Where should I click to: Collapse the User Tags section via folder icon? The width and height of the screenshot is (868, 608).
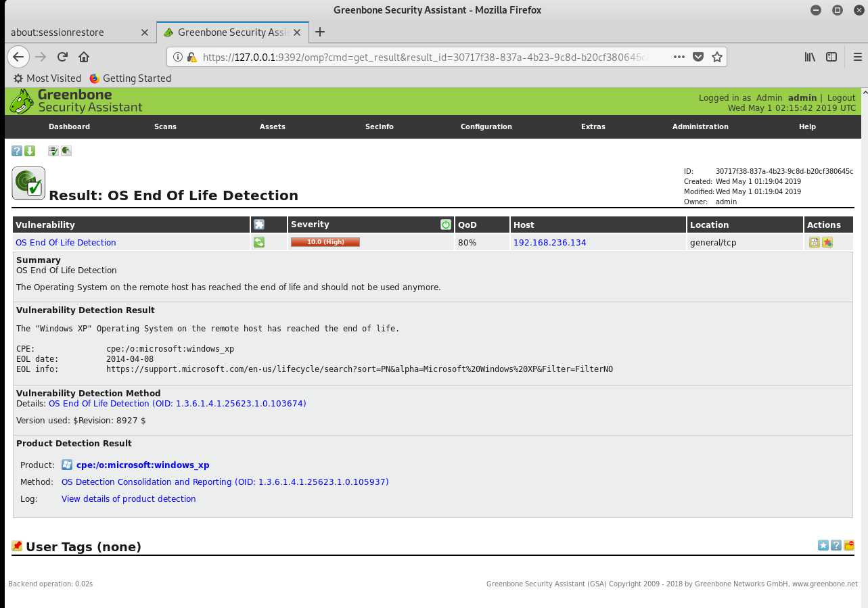pos(848,545)
